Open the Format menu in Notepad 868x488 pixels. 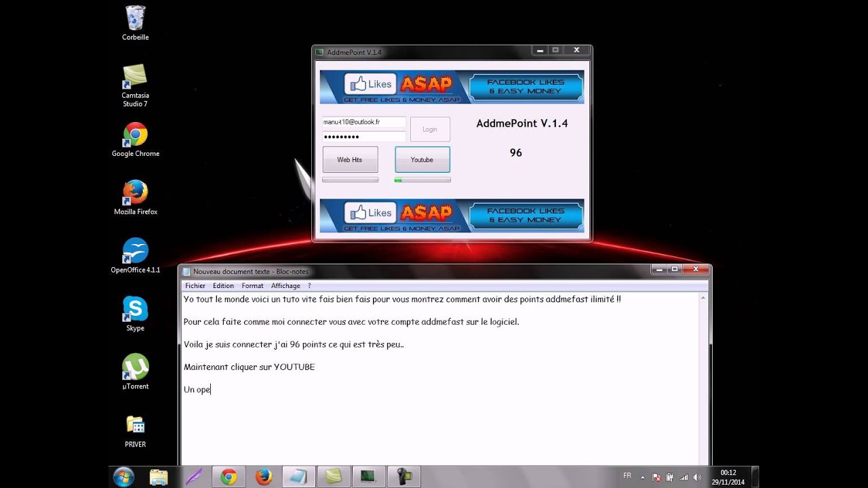(252, 286)
